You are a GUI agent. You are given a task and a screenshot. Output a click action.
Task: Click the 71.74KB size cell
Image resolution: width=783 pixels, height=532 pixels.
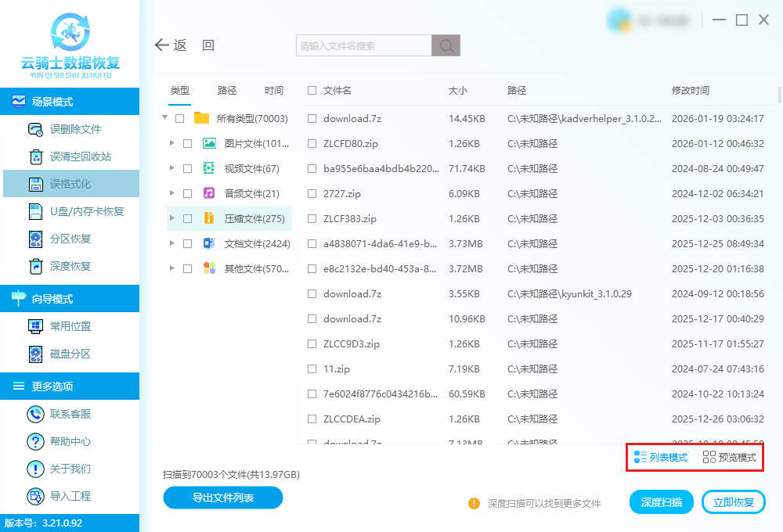467,169
